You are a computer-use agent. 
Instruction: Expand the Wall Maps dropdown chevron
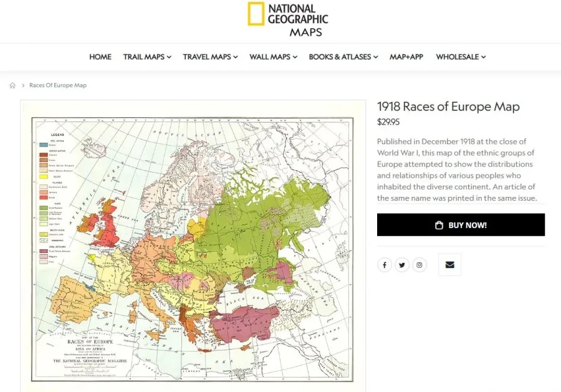tap(295, 57)
